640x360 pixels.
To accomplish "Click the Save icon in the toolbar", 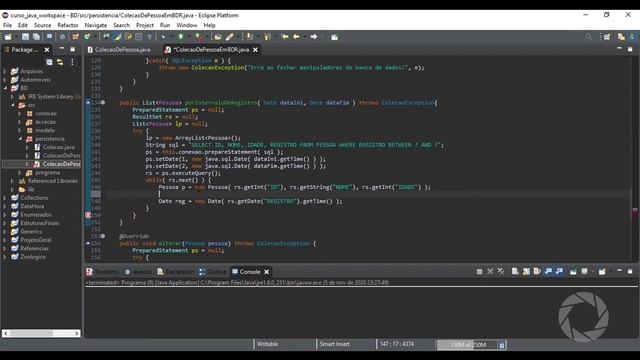I will pos(25,37).
